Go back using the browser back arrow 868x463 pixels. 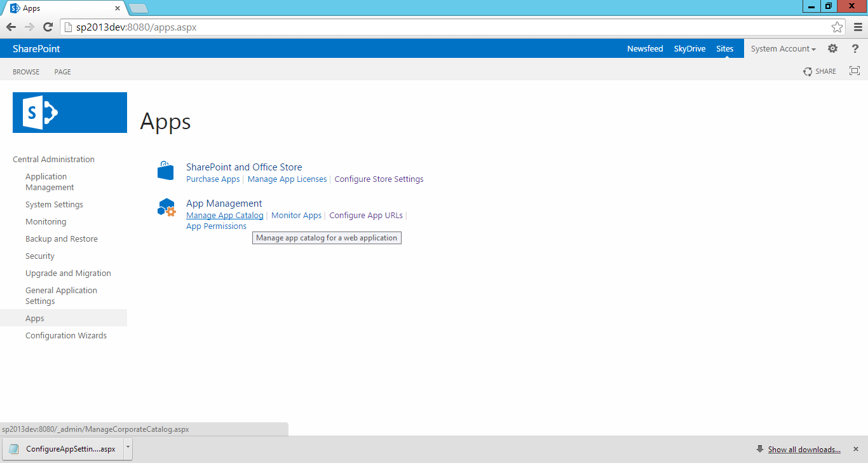click(11, 27)
